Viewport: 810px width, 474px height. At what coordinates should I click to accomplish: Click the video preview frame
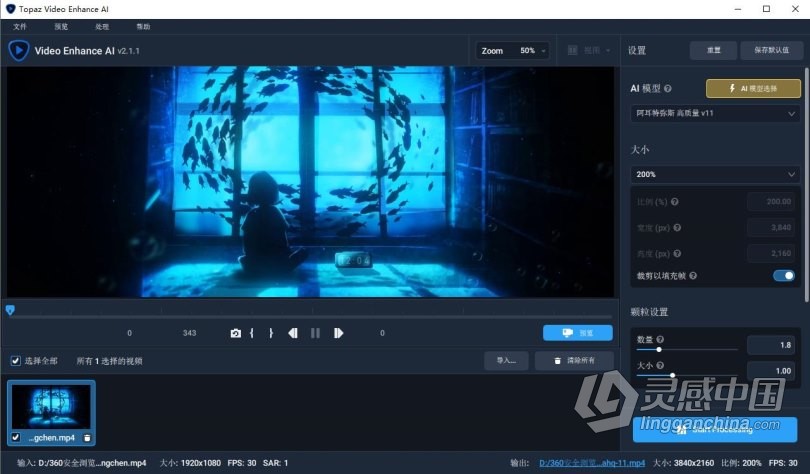[x=310, y=182]
